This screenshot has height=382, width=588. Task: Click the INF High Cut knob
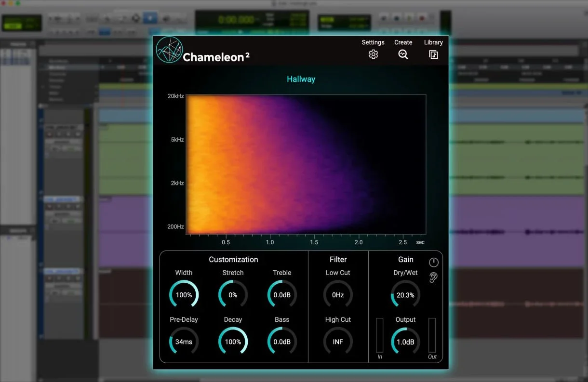[338, 342]
